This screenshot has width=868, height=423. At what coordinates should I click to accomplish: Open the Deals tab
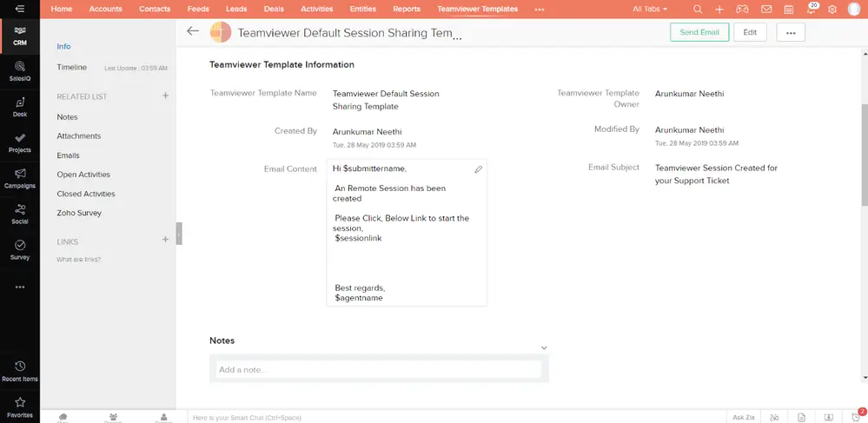[x=274, y=9]
